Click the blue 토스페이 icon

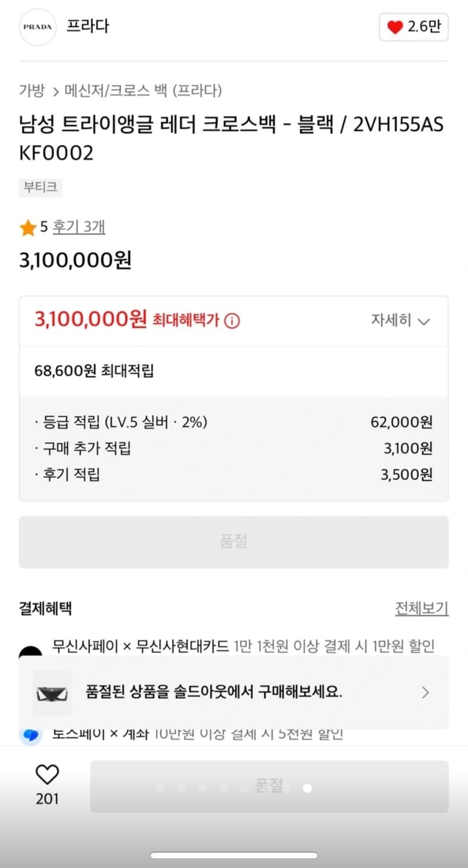pyautogui.click(x=30, y=735)
